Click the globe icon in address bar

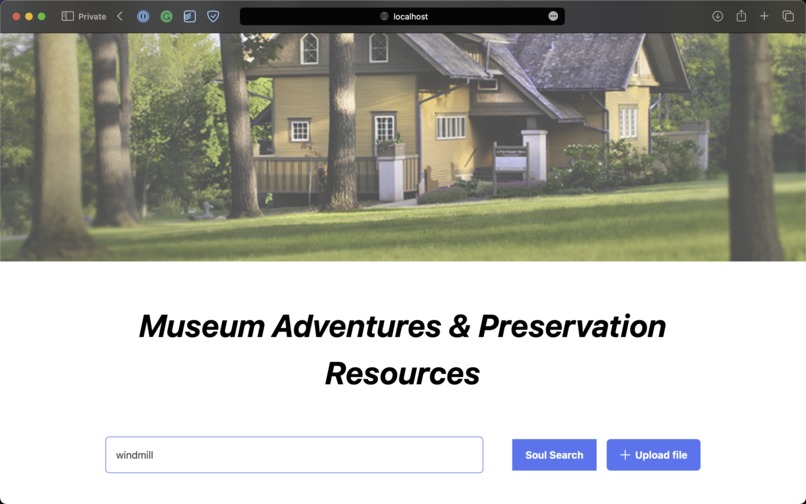point(384,16)
